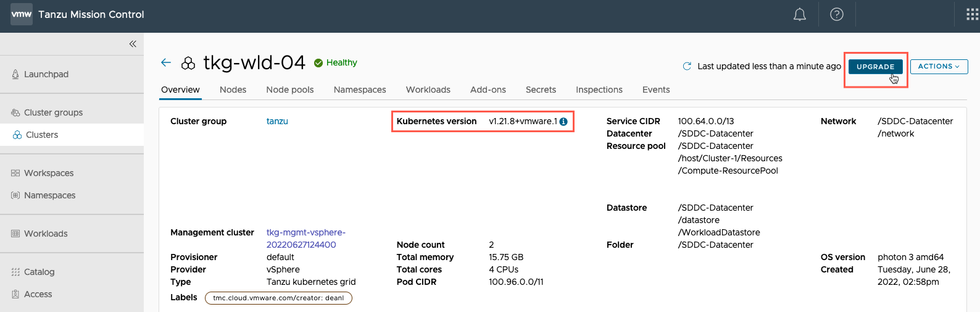Click the Workloads sidebar icon

point(15,234)
